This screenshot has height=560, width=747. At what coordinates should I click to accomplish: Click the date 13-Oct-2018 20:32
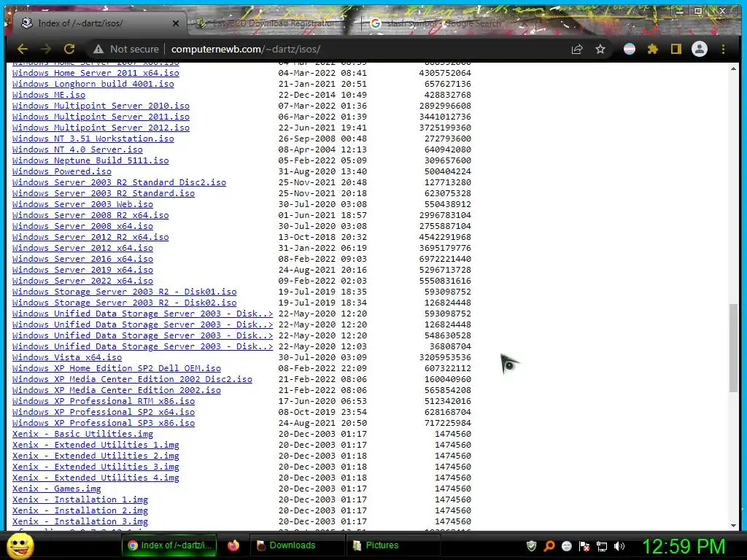(322, 237)
